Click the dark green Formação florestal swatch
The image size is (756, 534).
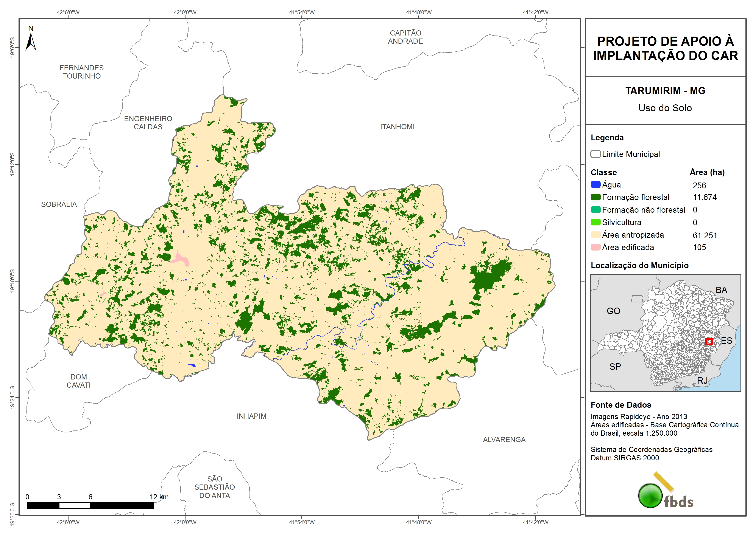pos(595,197)
